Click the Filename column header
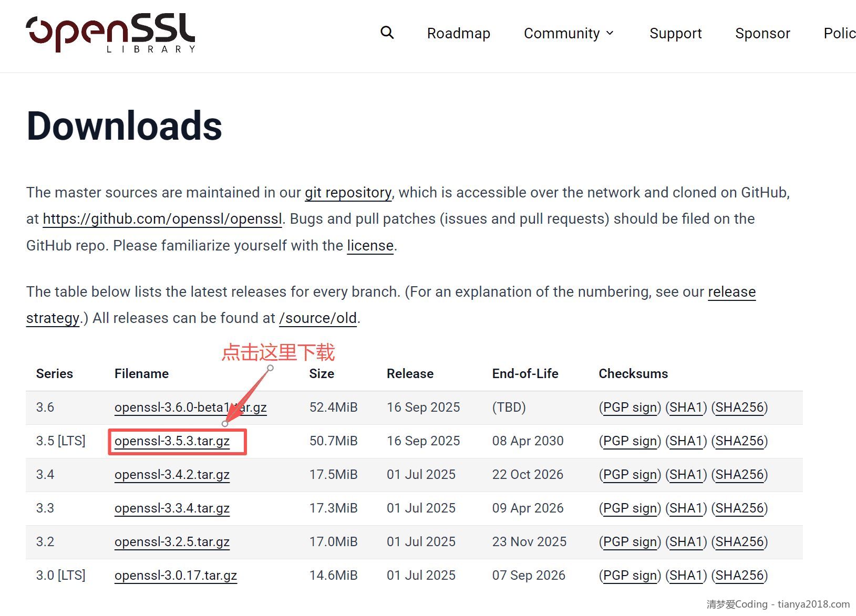Screen dimensions: 856x616 [x=141, y=374]
